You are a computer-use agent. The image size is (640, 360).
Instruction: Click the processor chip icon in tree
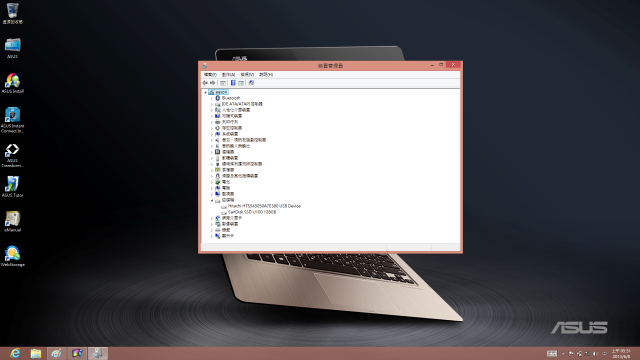point(218,152)
